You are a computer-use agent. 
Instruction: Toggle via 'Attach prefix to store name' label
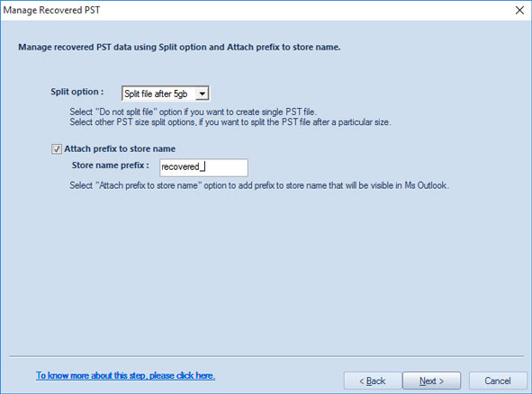[120, 148]
